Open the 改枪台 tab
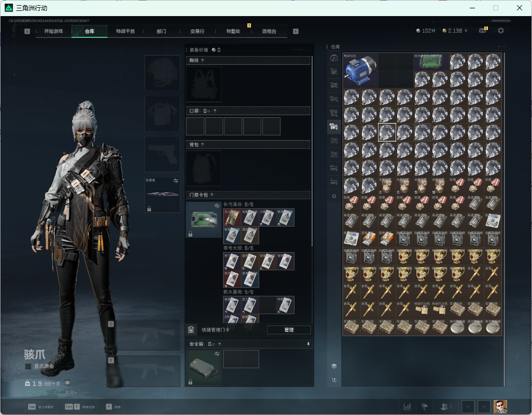 (270, 31)
